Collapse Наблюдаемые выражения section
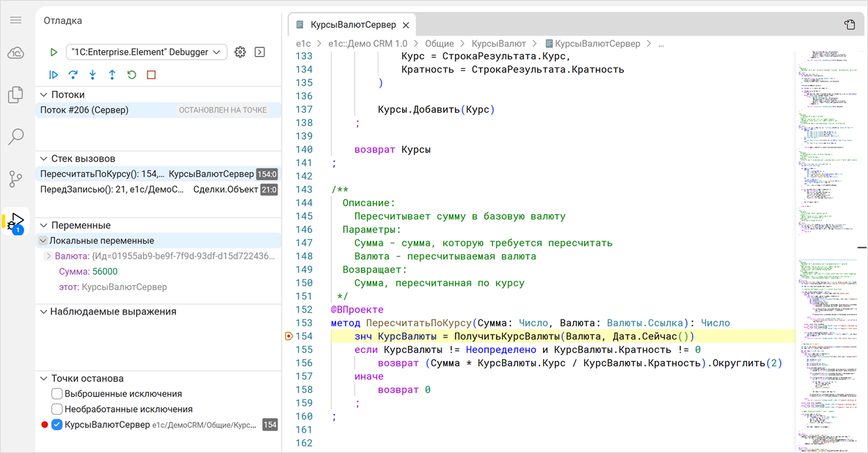The image size is (868, 453). [44, 312]
